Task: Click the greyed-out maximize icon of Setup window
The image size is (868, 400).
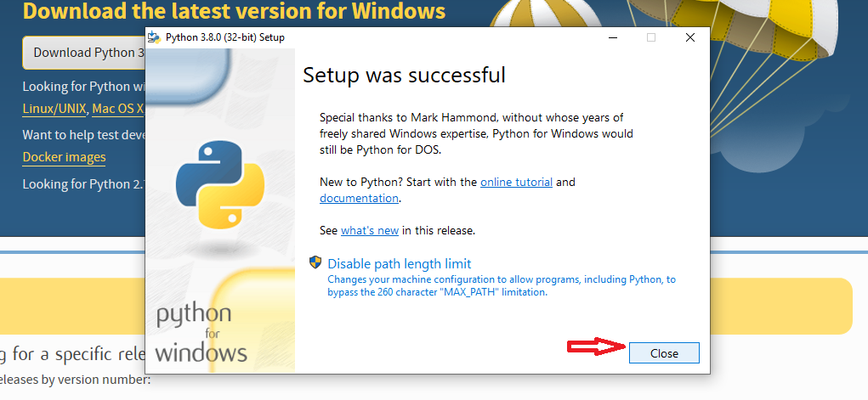Action: click(651, 37)
